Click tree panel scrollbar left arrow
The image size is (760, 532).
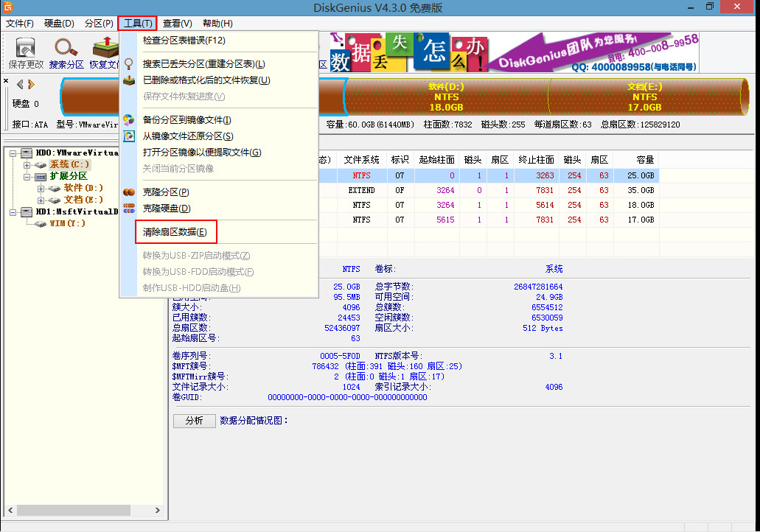point(10,510)
